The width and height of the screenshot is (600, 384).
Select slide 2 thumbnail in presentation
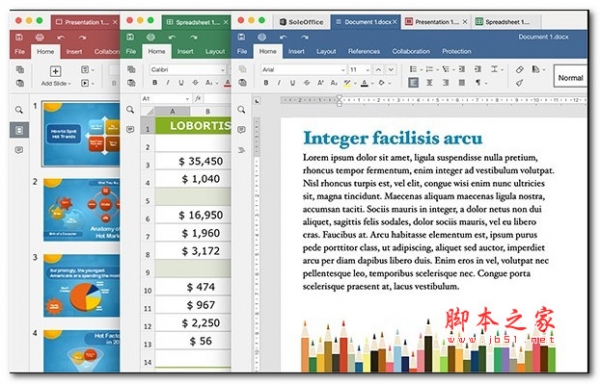coord(82,210)
